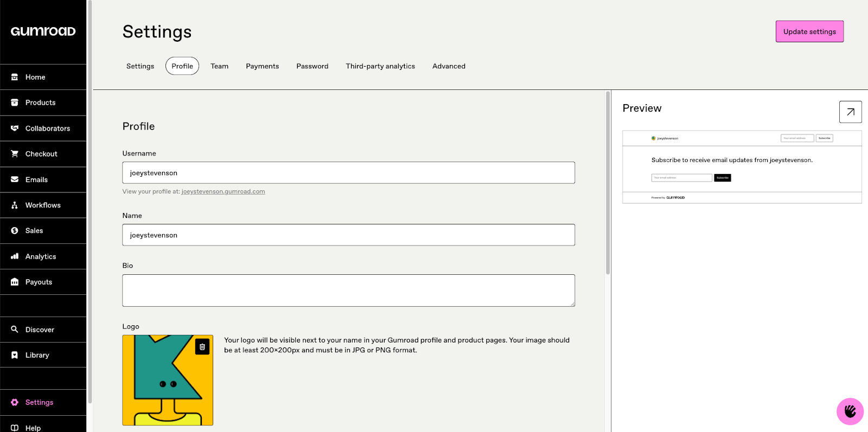
Task: Open Collaborators page from sidebar
Action: click(x=43, y=128)
